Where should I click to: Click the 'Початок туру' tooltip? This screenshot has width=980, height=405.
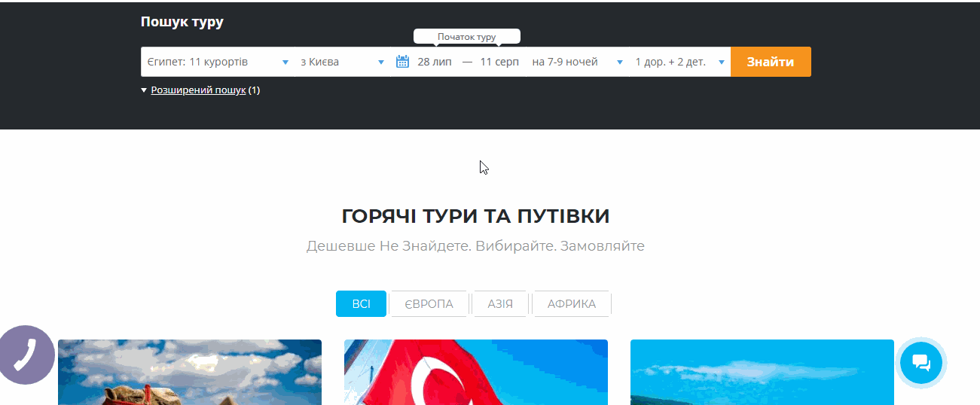(x=467, y=36)
